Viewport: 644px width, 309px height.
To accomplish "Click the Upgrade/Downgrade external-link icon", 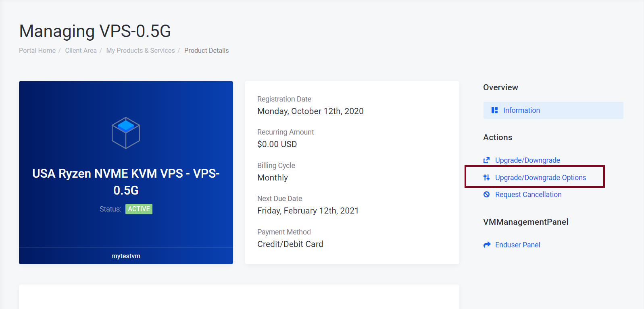I will coord(486,160).
